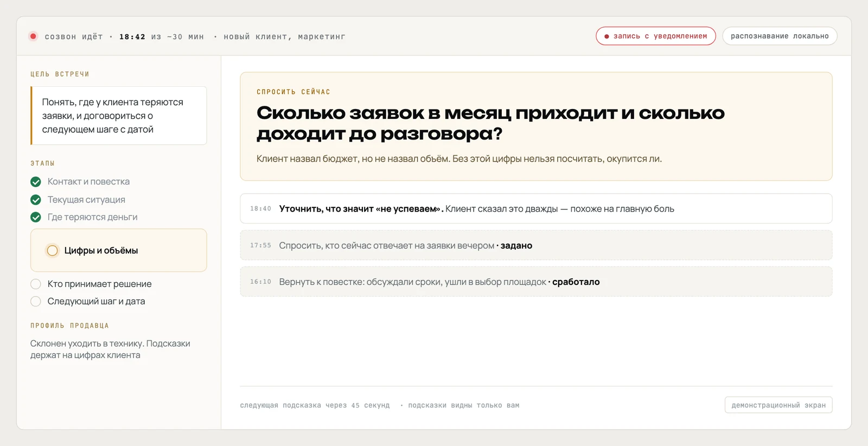Click the meeting goal card text
This screenshot has width=868, height=446.
click(x=113, y=116)
